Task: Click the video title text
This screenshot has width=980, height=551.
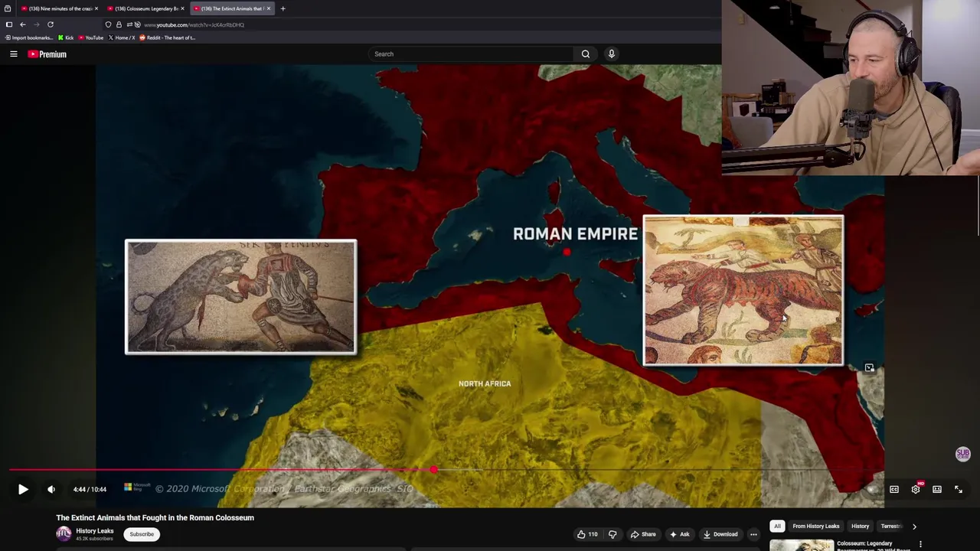Action: click(x=155, y=518)
